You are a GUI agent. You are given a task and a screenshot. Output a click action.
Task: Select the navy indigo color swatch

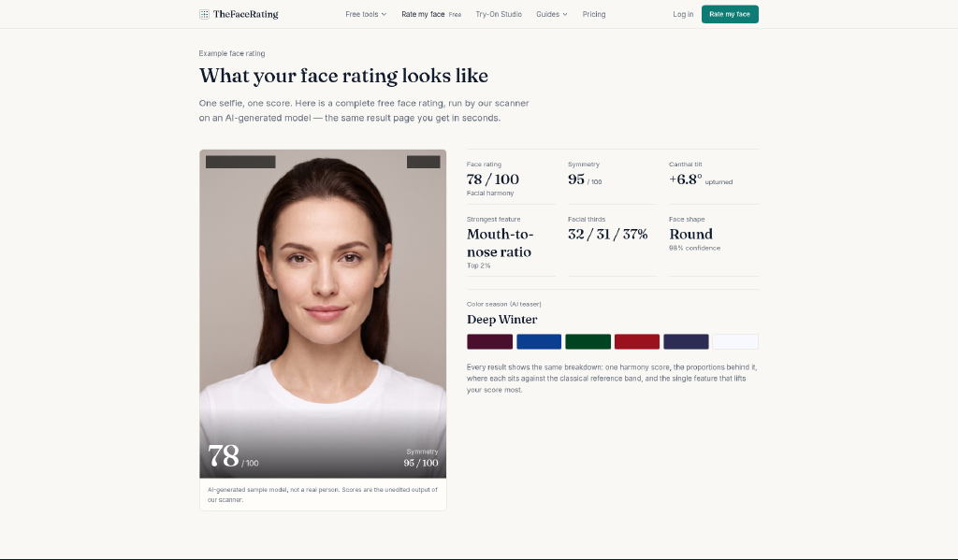coord(686,341)
